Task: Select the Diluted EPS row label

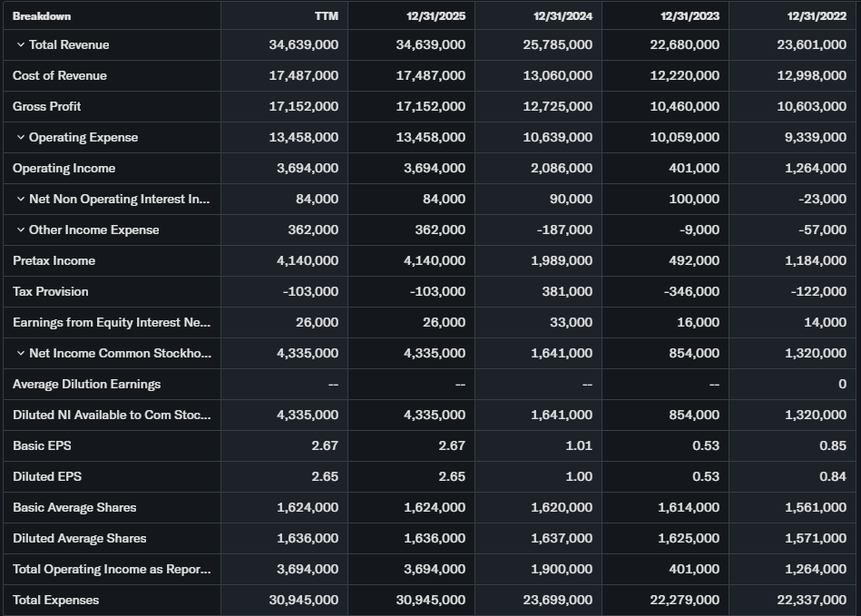Action: click(x=47, y=477)
